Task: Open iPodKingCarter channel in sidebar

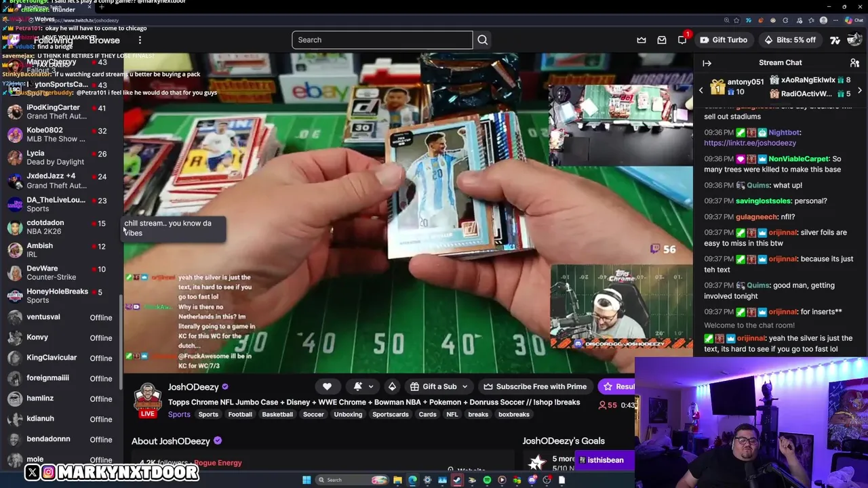Action: coord(60,112)
